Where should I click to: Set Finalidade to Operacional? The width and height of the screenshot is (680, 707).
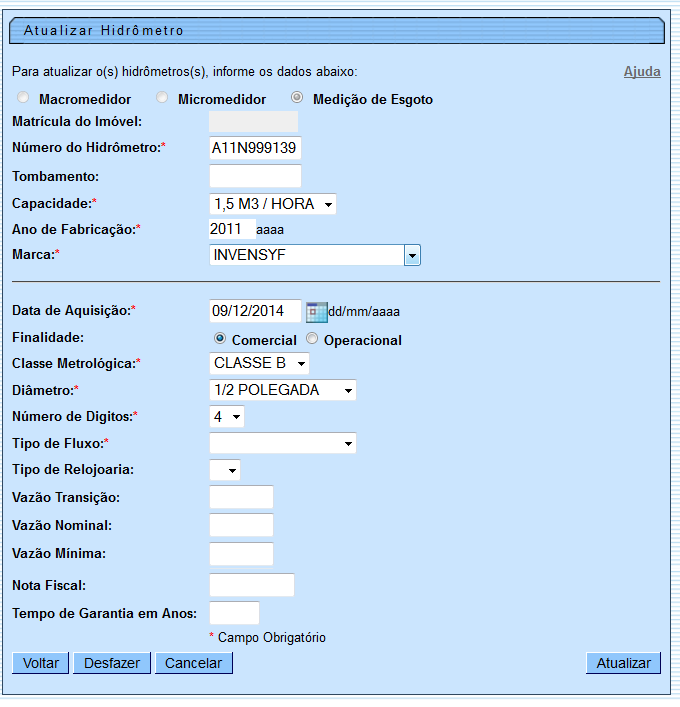(312, 339)
